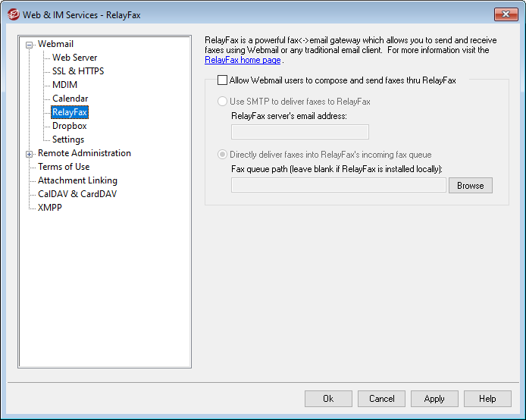
Task: Go to SSL & HTTPS settings
Action: tap(78, 71)
